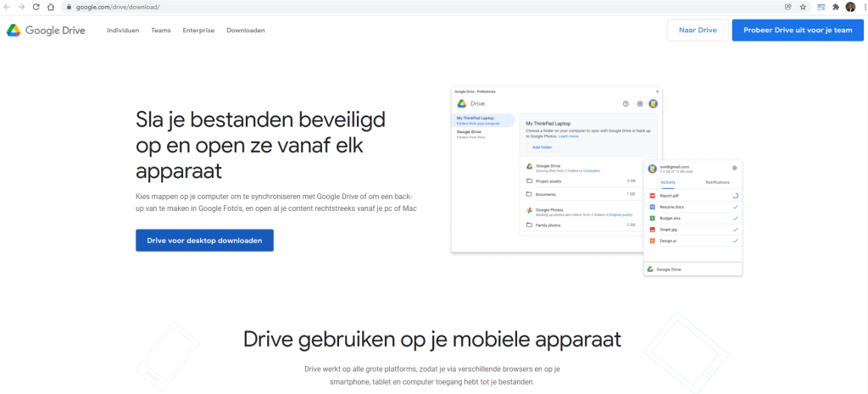The image size is (868, 394).
Task: Click the Computers link in illustration
Action: [x=591, y=171]
